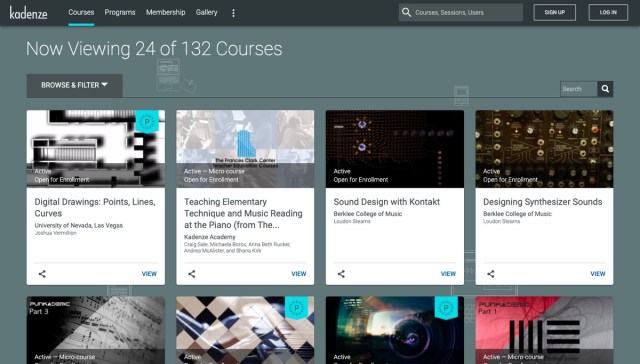Expand the Browse & Filter dropdown
This screenshot has width=640, height=364.
(x=74, y=85)
